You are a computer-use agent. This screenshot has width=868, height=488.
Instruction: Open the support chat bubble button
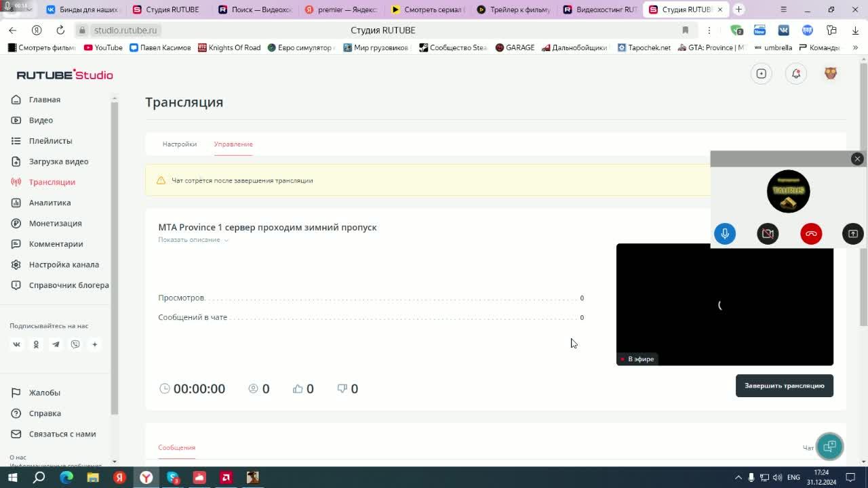click(x=829, y=446)
